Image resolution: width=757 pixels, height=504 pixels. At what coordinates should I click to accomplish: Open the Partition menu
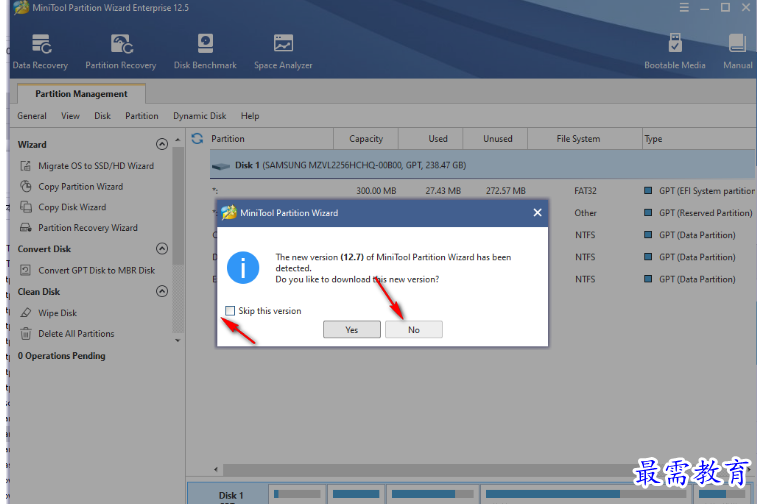coord(142,116)
